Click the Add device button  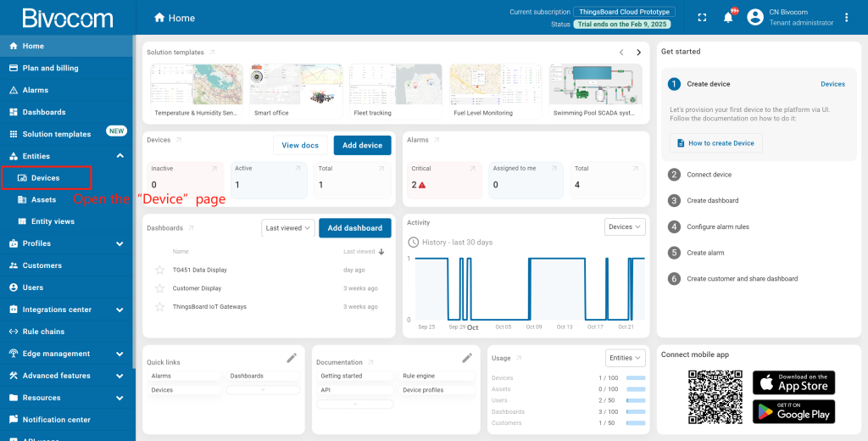[x=362, y=145]
